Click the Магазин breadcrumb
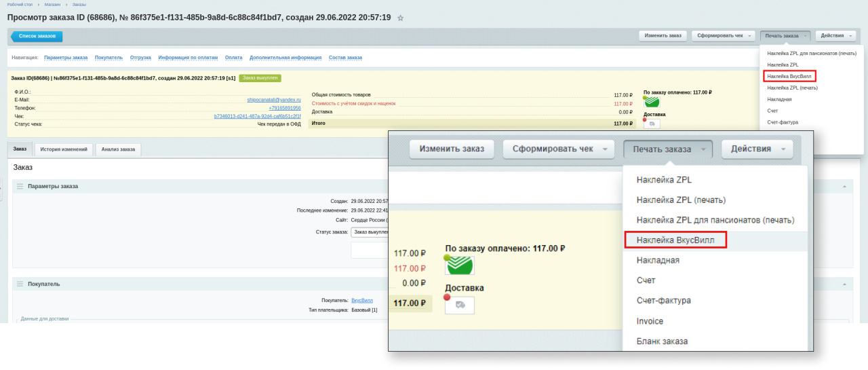 click(x=52, y=4)
